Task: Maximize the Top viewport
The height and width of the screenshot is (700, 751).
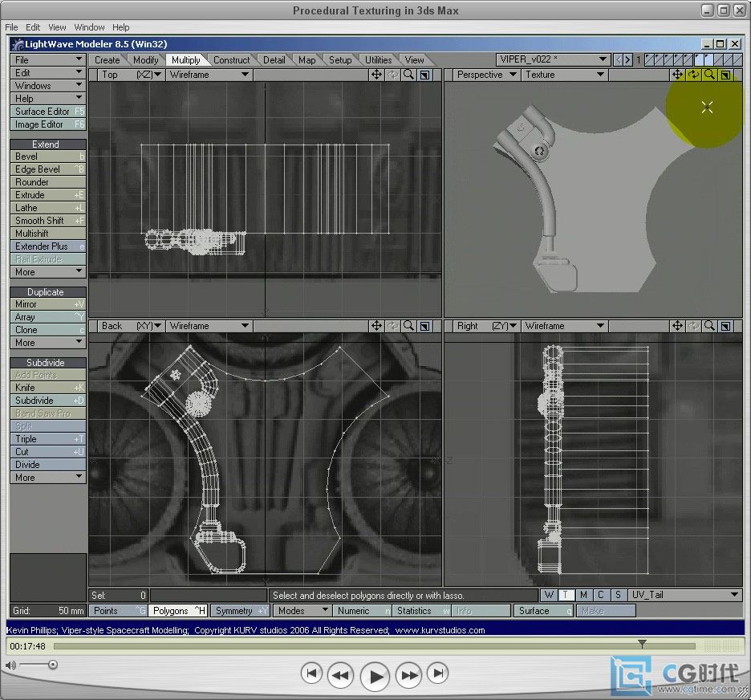Action: click(x=424, y=75)
